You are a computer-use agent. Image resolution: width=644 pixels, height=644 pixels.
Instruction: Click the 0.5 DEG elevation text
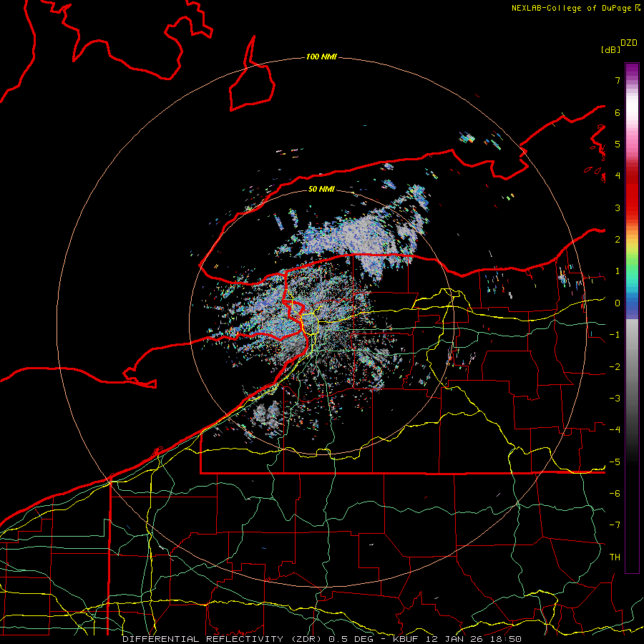(x=351, y=639)
